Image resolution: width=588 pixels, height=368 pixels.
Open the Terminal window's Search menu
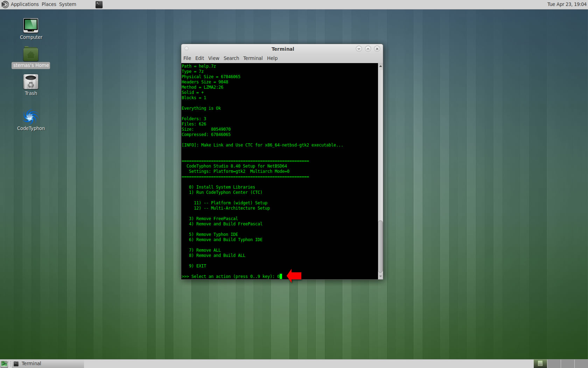coord(231,58)
